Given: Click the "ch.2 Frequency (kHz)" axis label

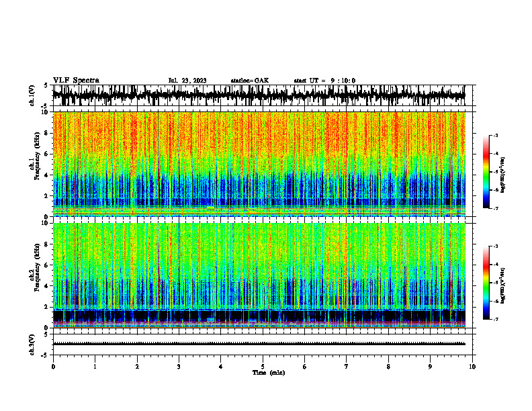Looking at the screenshot, I should click(35, 267).
